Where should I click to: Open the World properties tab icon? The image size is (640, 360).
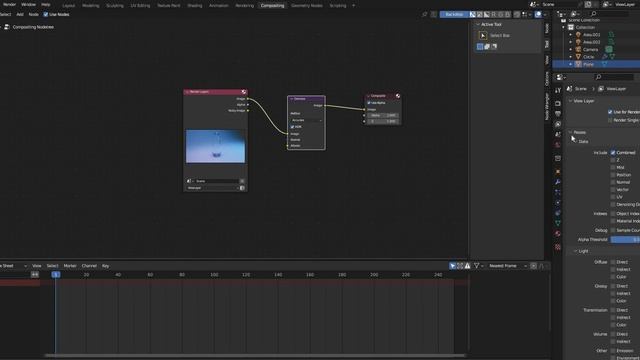click(x=558, y=145)
